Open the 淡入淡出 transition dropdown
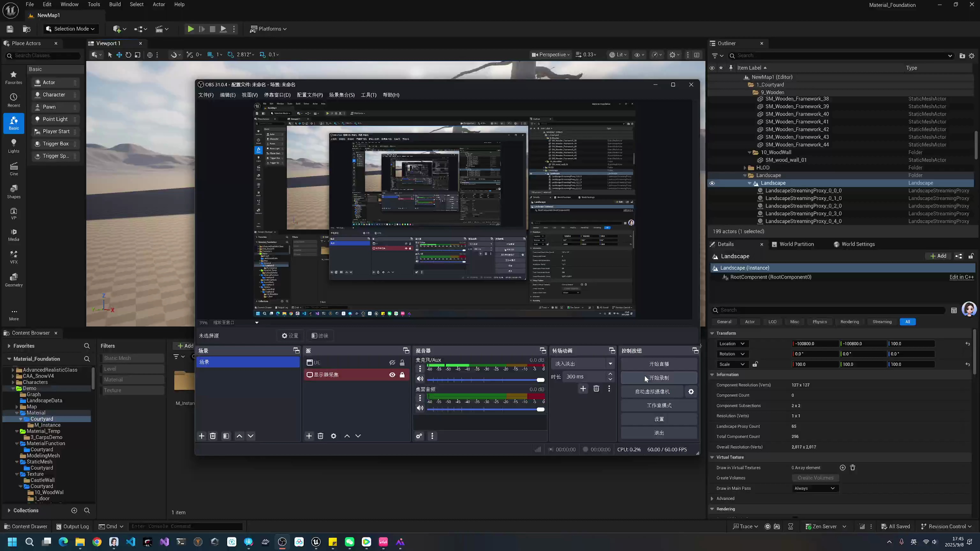 (x=582, y=364)
